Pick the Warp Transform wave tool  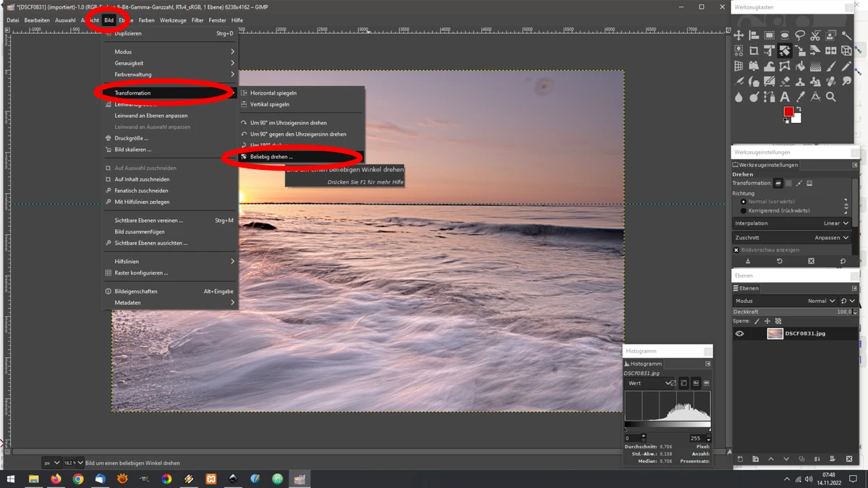[x=770, y=66]
